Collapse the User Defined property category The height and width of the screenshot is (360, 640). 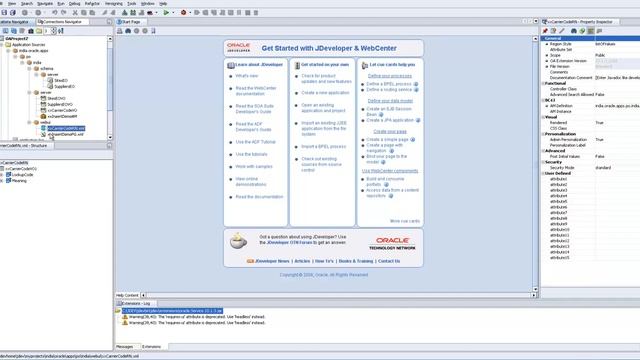coord(543,173)
